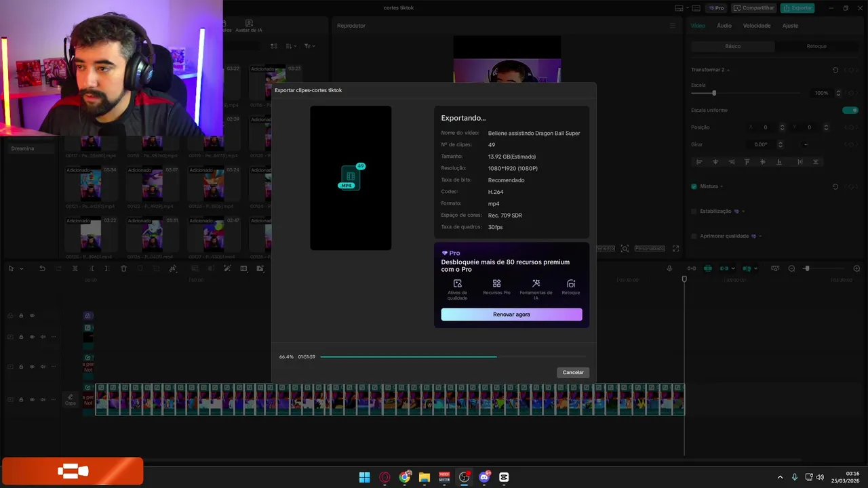Screen dimensions: 868x488
Task: Cancel the export with Cancelar button
Action: 573,372
